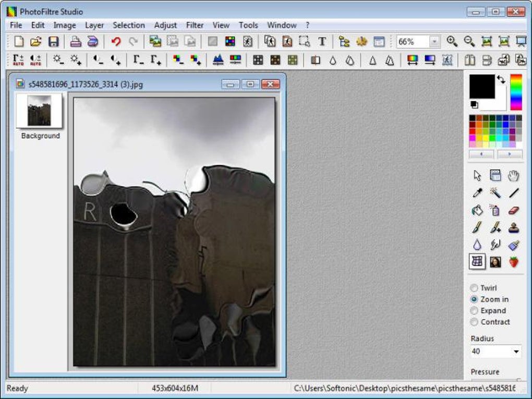
Task: Pick red from the color palette
Action: [472, 131]
